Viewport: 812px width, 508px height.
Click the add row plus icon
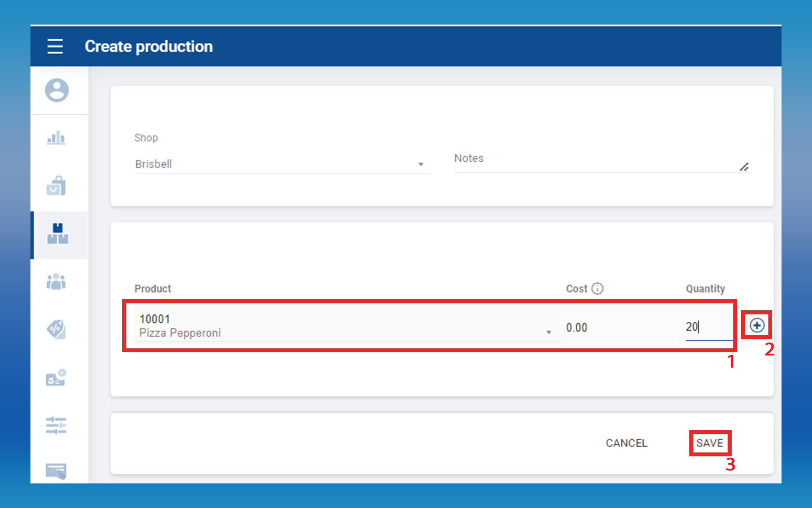click(757, 325)
